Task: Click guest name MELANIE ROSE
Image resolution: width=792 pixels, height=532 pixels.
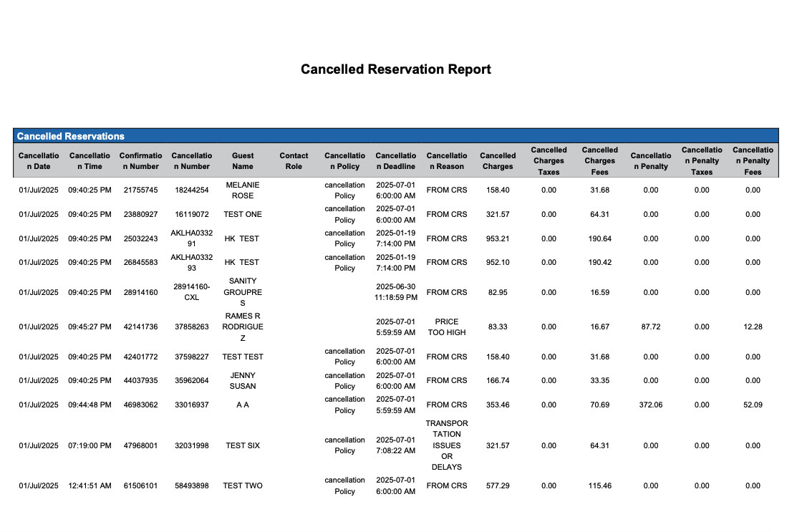Action: (x=243, y=190)
